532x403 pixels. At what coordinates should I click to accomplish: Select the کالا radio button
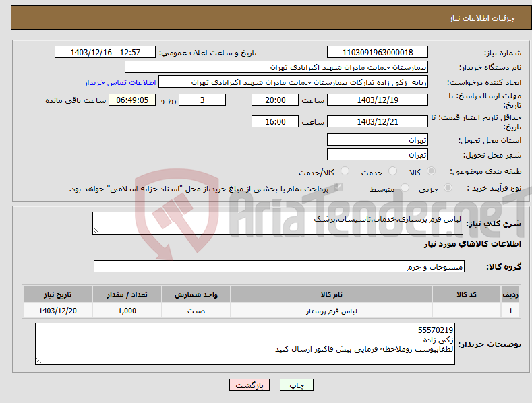[x=431, y=171]
